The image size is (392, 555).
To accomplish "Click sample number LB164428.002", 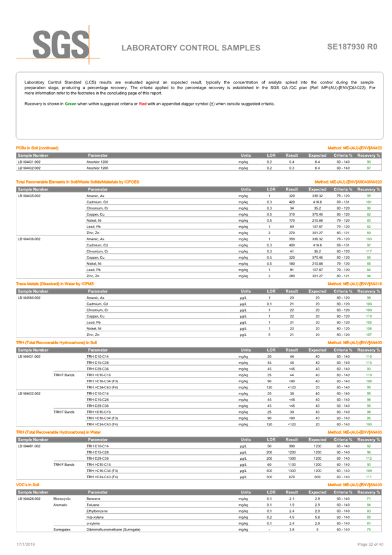I will (x=29, y=498).
